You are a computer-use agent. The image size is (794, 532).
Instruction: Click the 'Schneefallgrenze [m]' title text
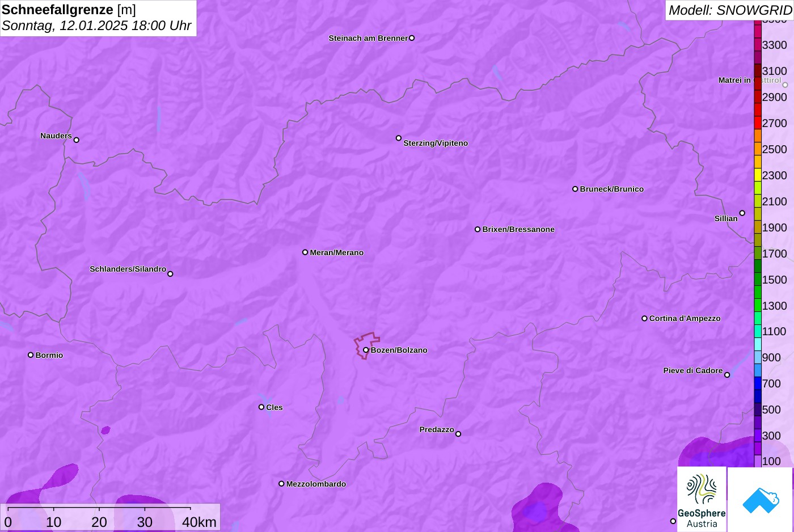[x=69, y=10]
